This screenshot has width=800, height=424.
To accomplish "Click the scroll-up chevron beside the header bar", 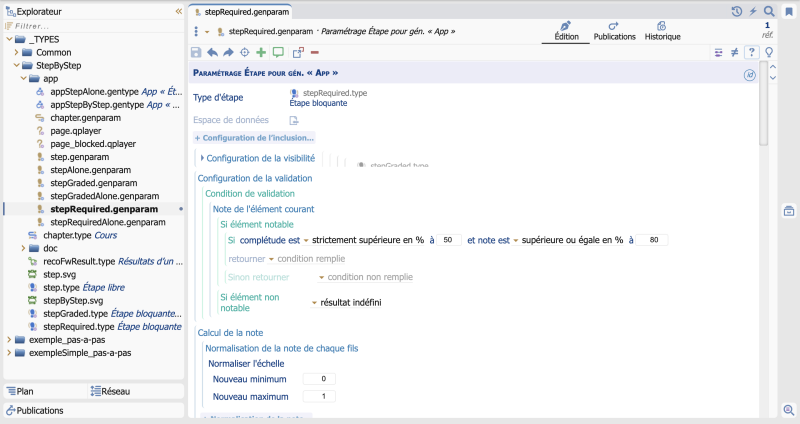I will [773, 67].
